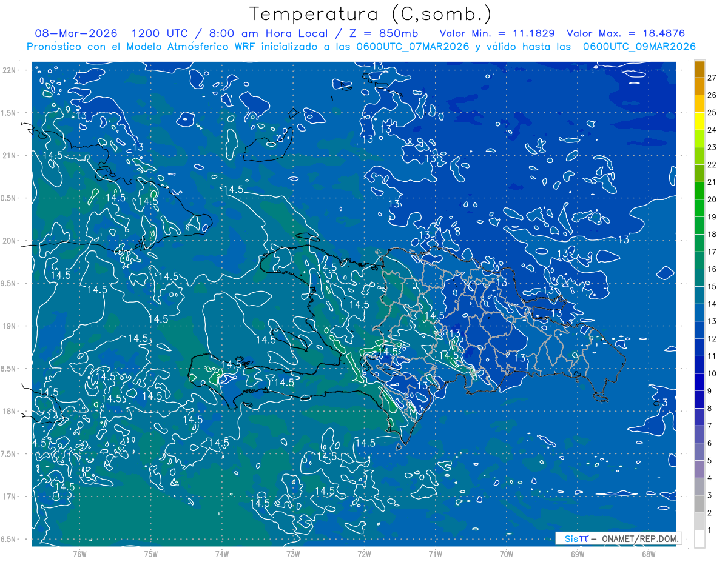This screenshot has width=728, height=562.
Task: Pick the white swatch below legend value 1
Action: click(x=699, y=539)
